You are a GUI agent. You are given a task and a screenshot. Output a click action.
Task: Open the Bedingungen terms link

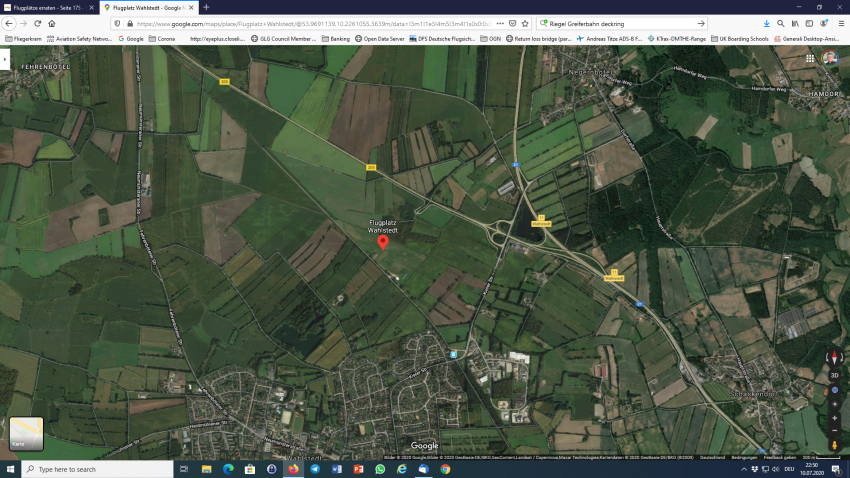(744, 457)
